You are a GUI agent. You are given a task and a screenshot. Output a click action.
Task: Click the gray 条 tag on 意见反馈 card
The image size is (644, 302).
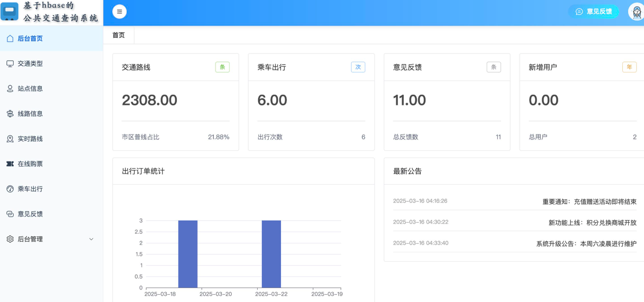pos(494,67)
